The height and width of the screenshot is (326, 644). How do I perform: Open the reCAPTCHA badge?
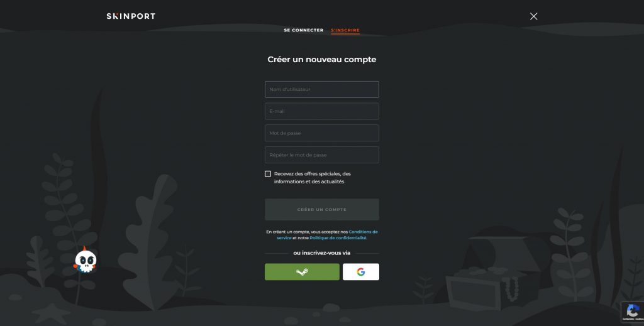[x=633, y=312]
